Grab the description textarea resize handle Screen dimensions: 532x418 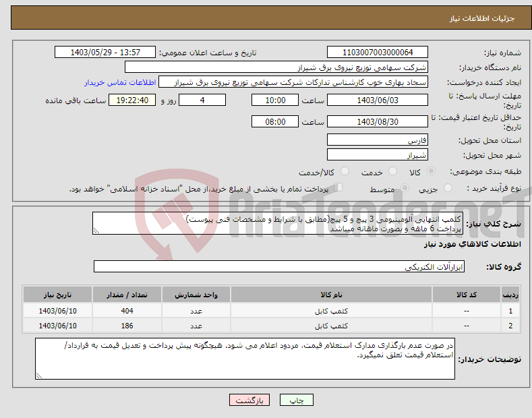pos(96,231)
